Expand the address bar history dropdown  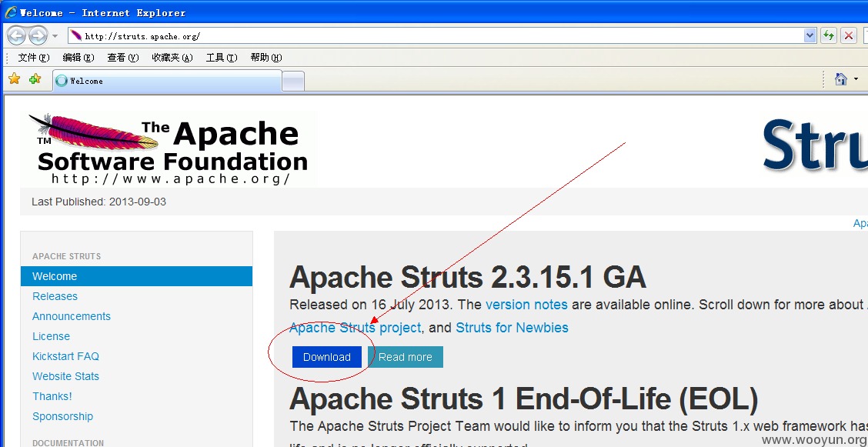click(810, 36)
